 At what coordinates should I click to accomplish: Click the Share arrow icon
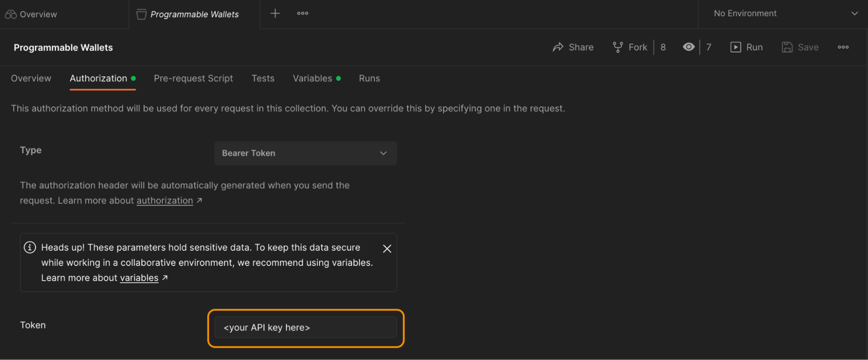click(558, 47)
